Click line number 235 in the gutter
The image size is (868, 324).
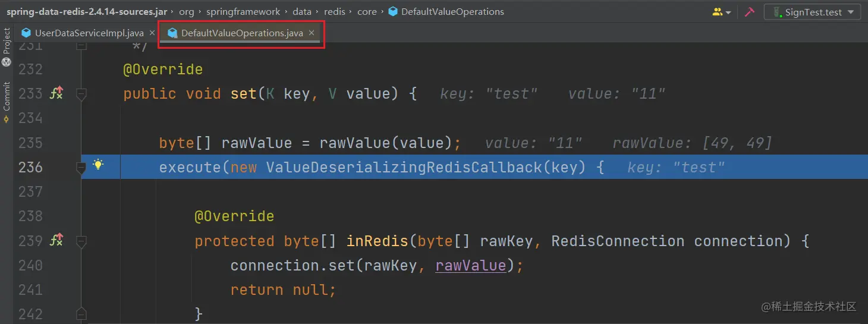click(30, 143)
